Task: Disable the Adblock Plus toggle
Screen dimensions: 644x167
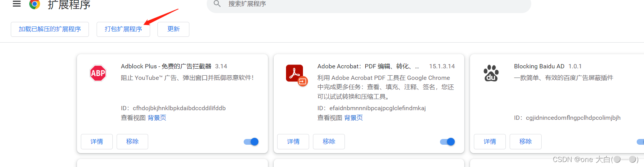Action: point(251,142)
